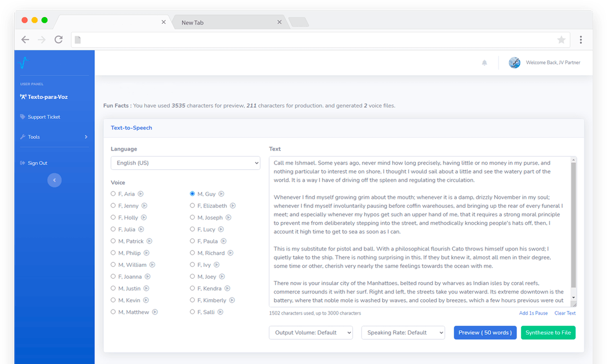Expand the Tools menu in the sidebar
The width and height of the screenshot is (607, 364).
coord(53,137)
